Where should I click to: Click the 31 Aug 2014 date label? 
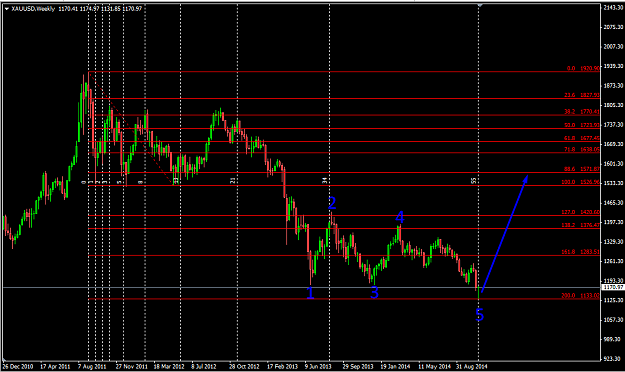click(472, 366)
